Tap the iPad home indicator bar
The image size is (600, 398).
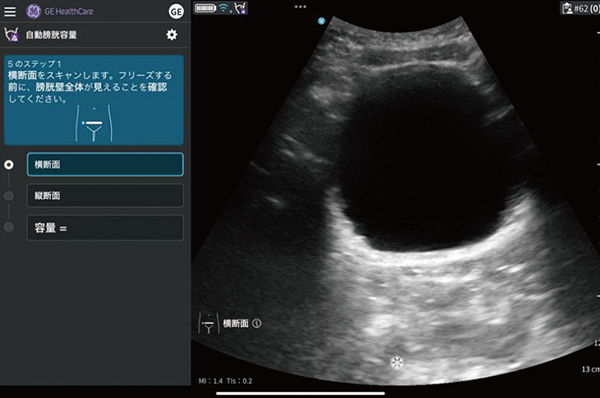(x=300, y=393)
